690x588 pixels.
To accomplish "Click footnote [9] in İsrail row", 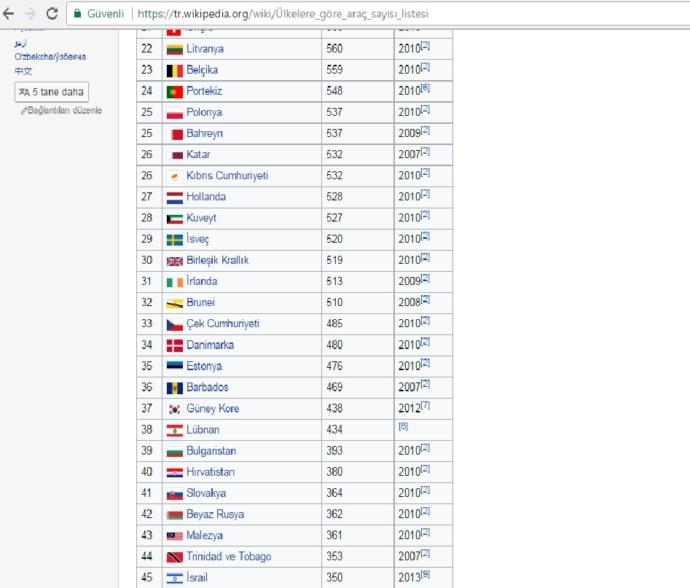I will point(425,574).
